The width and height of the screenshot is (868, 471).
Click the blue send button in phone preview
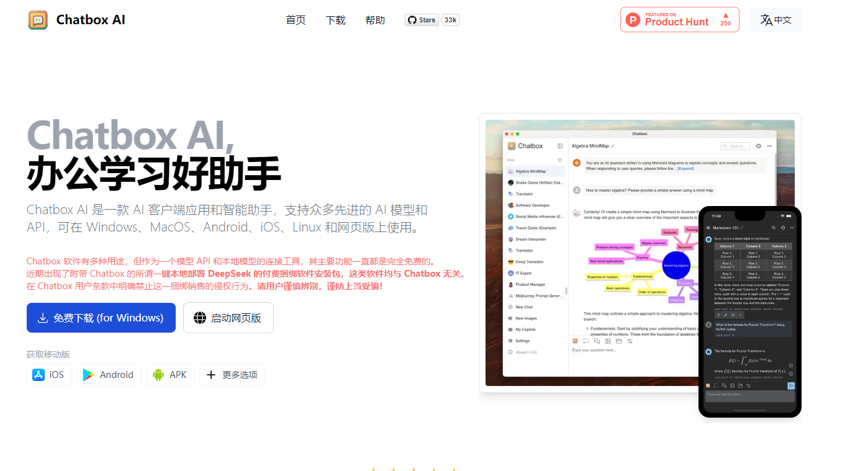[791, 385]
